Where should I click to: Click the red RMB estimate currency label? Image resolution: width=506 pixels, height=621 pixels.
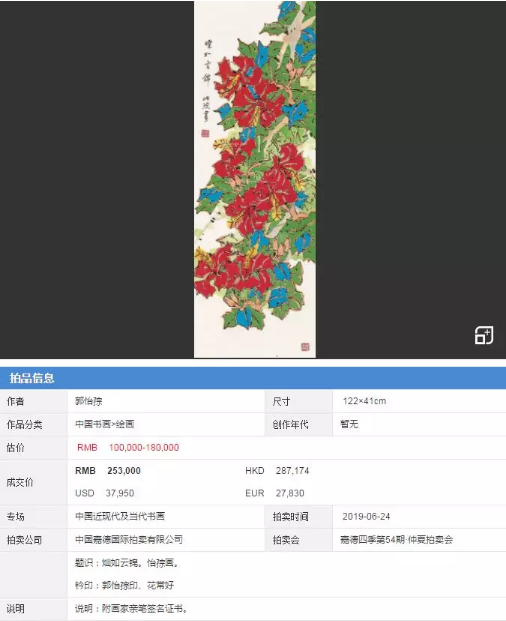(x=87, y=448)
